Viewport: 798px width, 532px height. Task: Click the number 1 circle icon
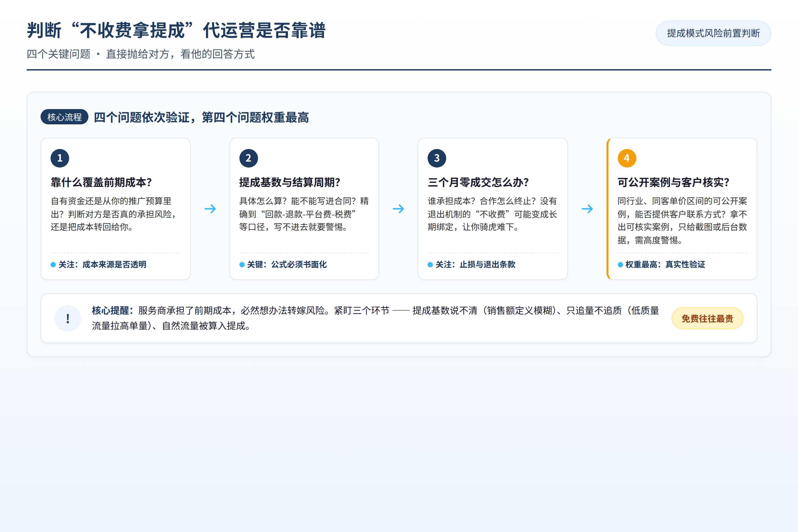[x=60, y=158]
